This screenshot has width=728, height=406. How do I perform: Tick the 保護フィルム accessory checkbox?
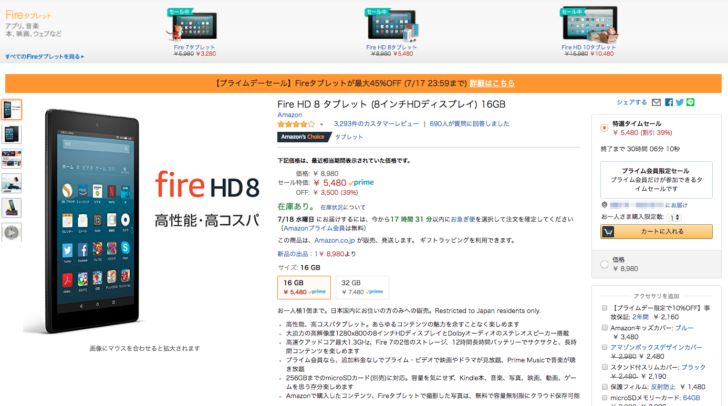pyautogui.click(x=604, y=386)
